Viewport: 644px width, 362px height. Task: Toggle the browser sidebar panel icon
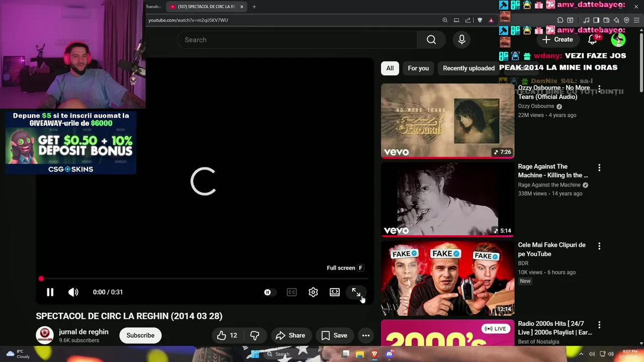point(596,20)
